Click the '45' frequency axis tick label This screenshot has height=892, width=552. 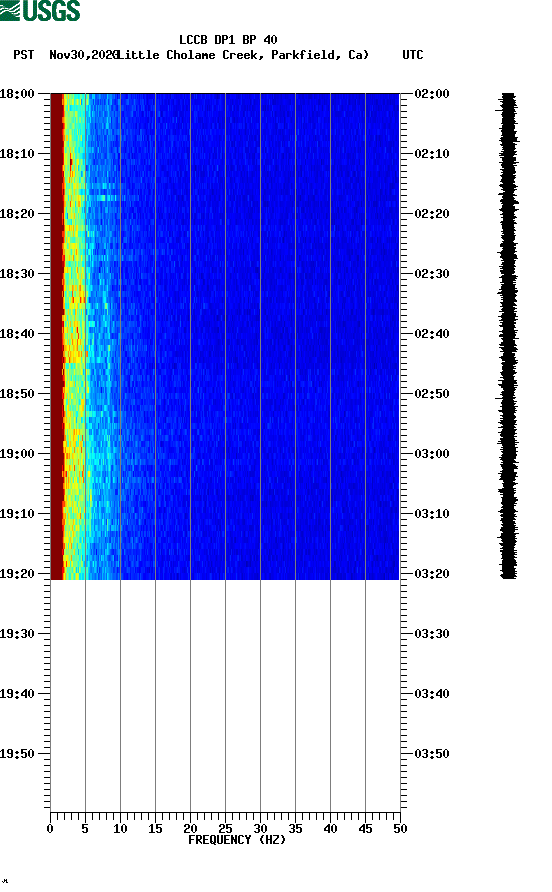(365, 829)
